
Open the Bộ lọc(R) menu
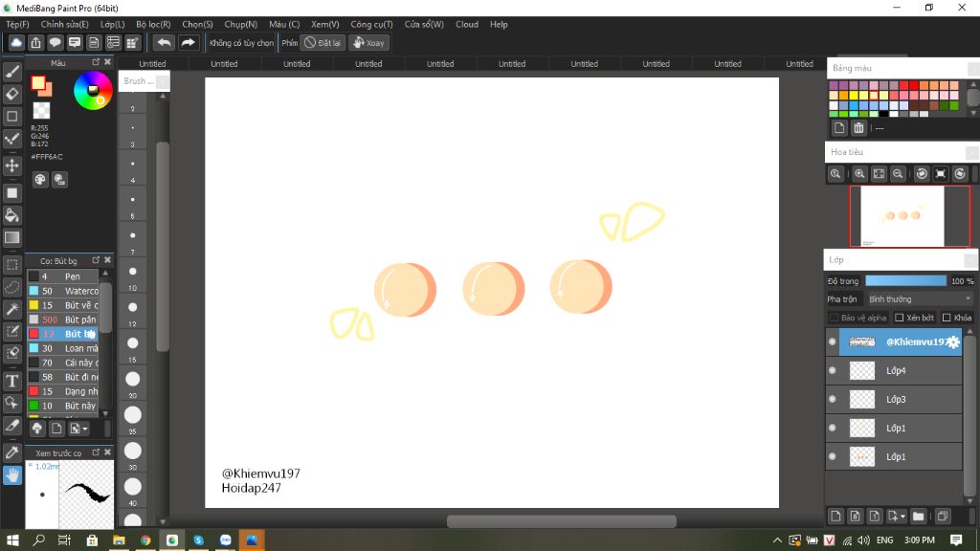click(153, 24)
